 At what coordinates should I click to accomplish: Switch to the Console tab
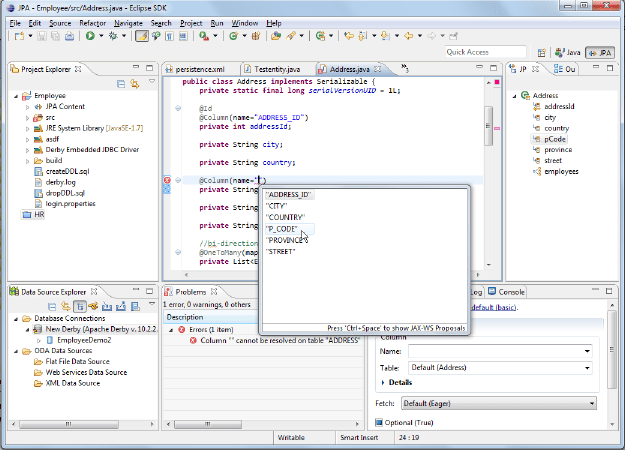coord(506,292)
